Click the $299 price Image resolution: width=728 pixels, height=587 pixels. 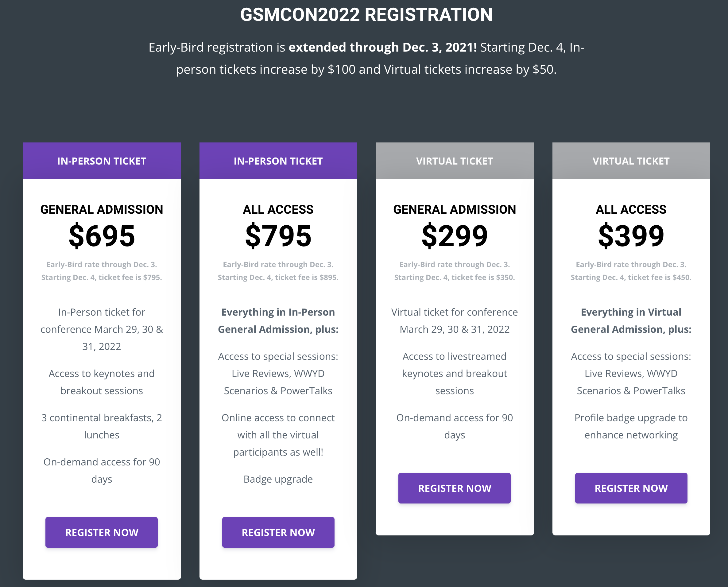tap(454, 236)
